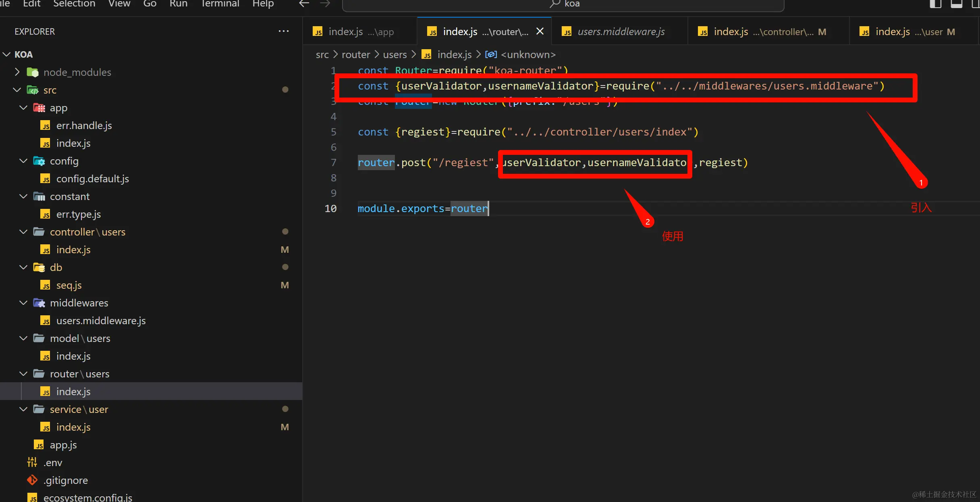Open app.js file
Image resolution: width=980 pixels, height=502 pixels.
(x=151, y=445)
